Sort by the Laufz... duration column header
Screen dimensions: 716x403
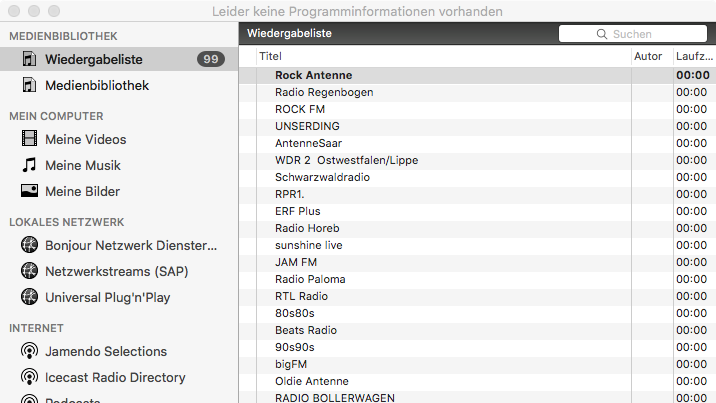point(695,56)
